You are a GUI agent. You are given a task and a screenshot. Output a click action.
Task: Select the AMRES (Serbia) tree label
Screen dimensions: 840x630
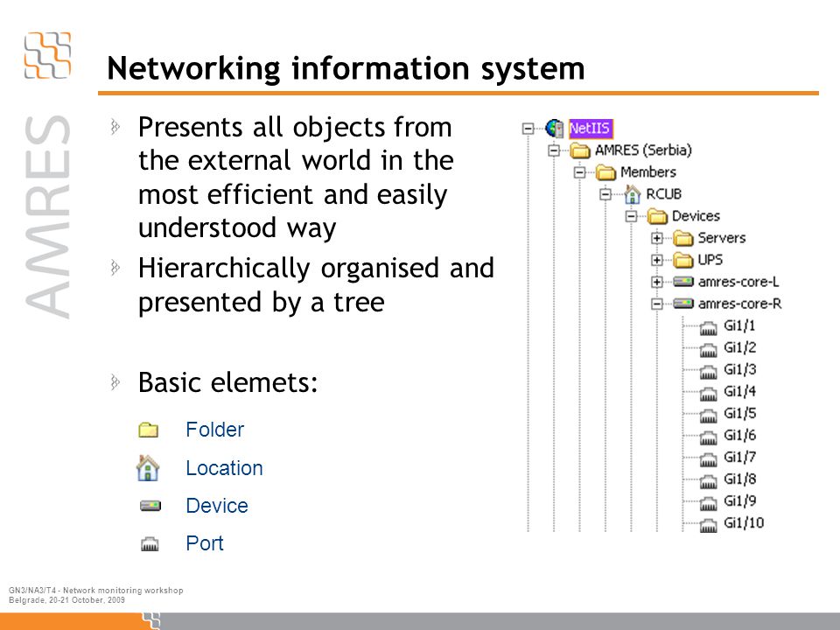[x=643, y=150]
